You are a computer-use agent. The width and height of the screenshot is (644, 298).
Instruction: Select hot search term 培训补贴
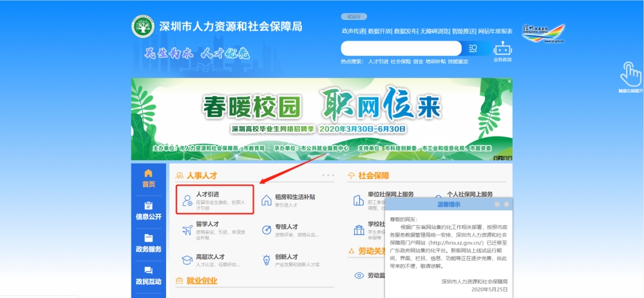coord(435,62)
